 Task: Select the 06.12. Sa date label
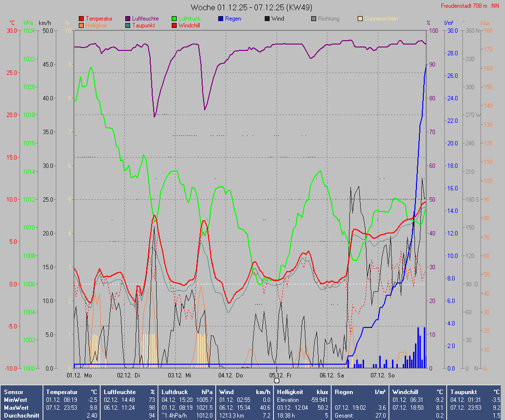coord(332,375)
